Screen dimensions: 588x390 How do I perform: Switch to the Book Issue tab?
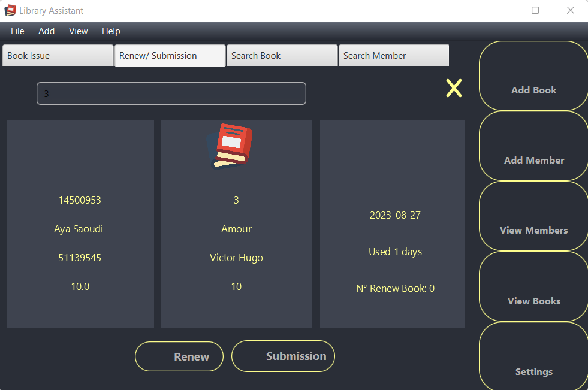[x=58, y=56]
